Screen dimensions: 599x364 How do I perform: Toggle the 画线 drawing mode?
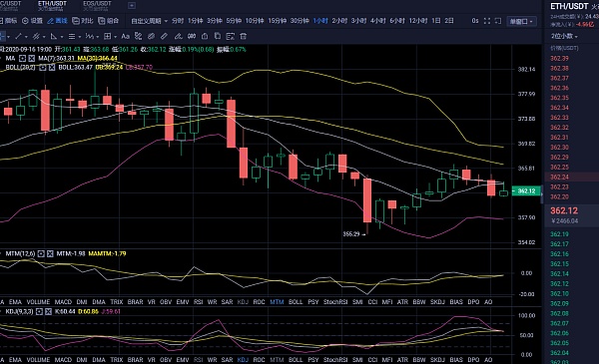point(57,21)
